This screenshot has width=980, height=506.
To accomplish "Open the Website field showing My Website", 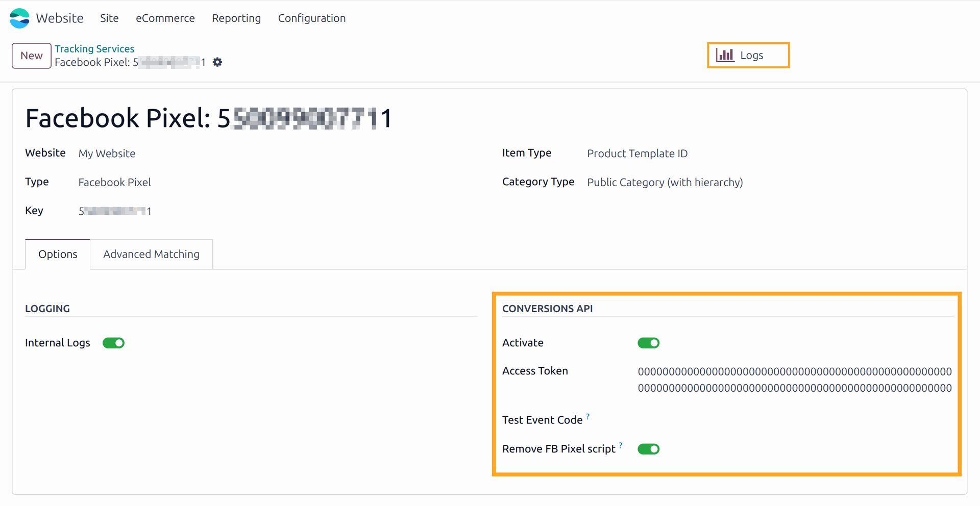I will pyautogui.click(x=107, y=154).
